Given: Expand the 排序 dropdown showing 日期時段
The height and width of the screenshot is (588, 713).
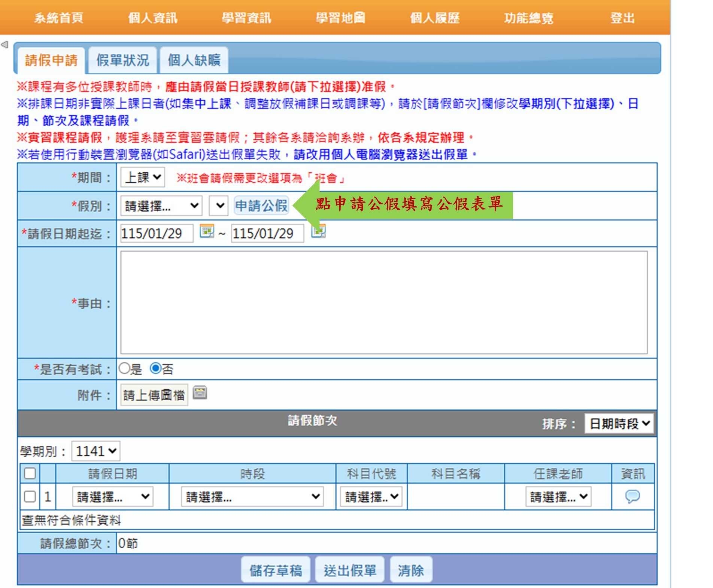Looking at the screenshot, I should [619, 424].
